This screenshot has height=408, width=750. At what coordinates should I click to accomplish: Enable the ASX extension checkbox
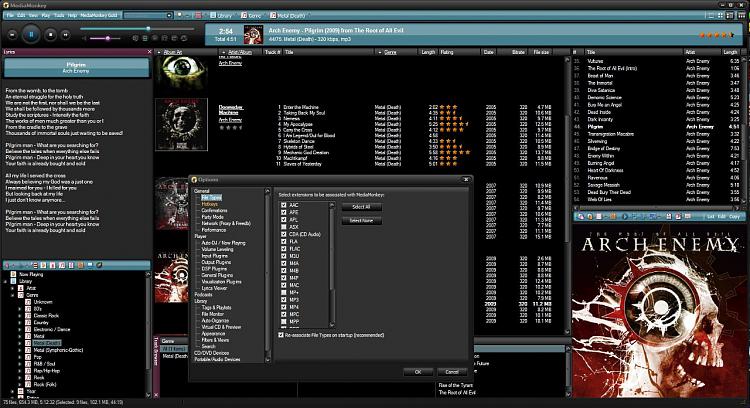click(284, 227)
